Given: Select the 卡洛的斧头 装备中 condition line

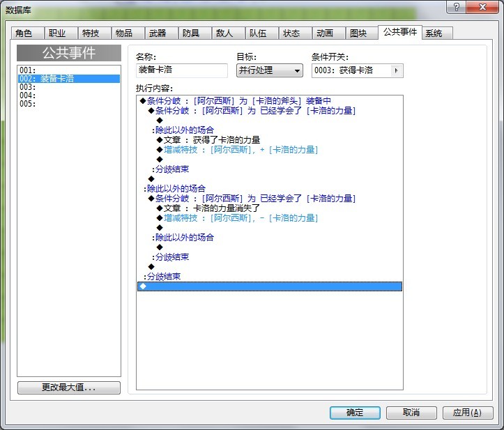Looking at the screenshot, I should tap(269, 101).
